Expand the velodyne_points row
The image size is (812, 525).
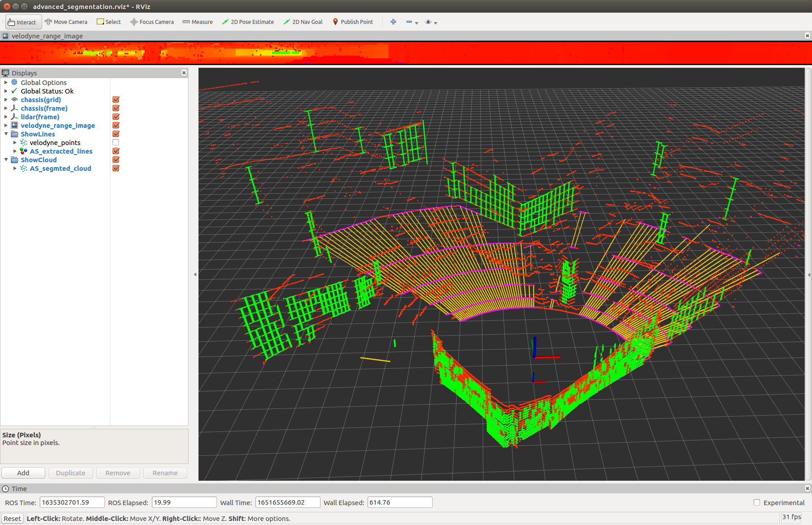click(15, 142)
